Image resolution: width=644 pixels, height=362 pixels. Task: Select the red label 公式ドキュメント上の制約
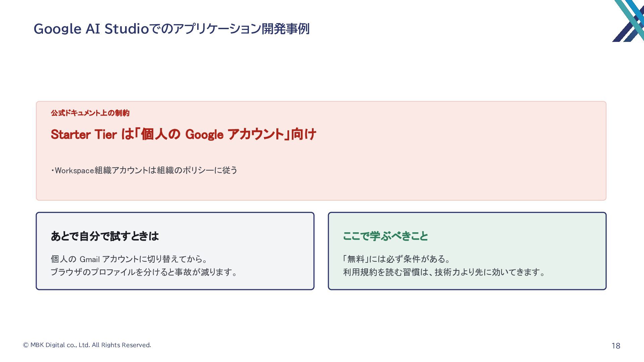click(x=90, y=113)
